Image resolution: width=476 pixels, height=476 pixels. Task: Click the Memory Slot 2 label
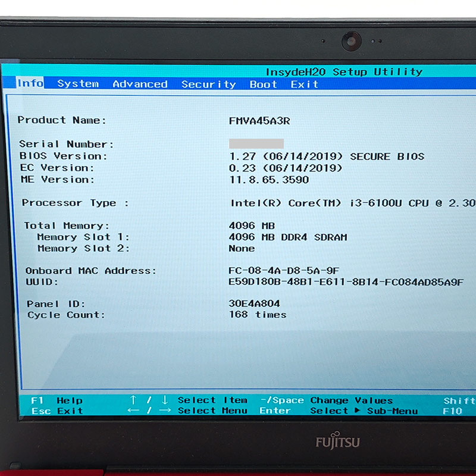[84, 248]
